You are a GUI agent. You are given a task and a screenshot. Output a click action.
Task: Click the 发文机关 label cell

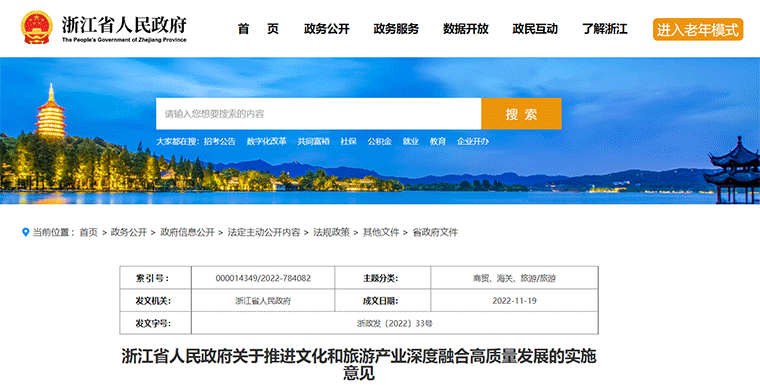tap(156, 301)
